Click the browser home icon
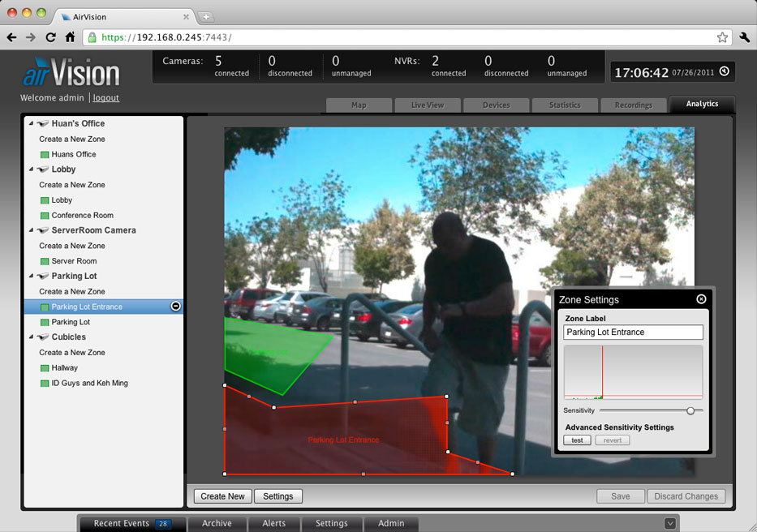The image size is (757, 532). coord(71,37)
